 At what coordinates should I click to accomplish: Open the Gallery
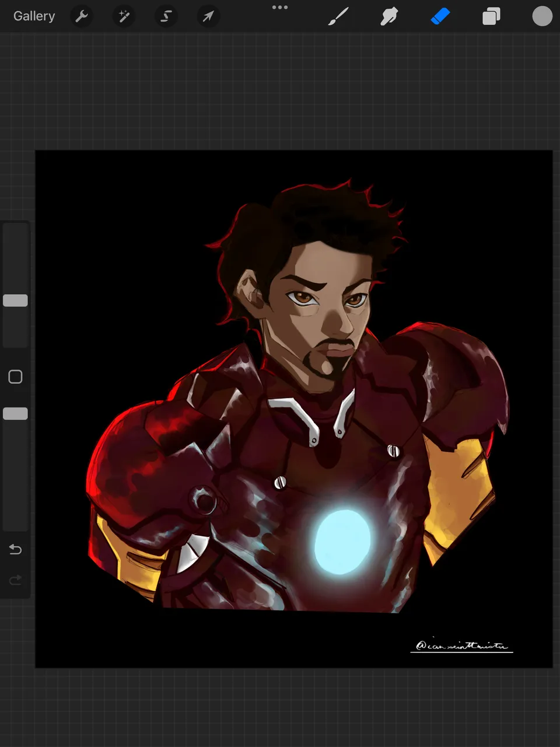(x=34, y=16)
